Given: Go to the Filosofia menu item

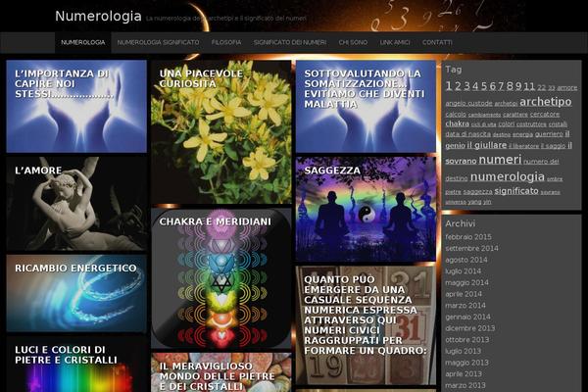Looking at the screenshot, I should [226, 42].
